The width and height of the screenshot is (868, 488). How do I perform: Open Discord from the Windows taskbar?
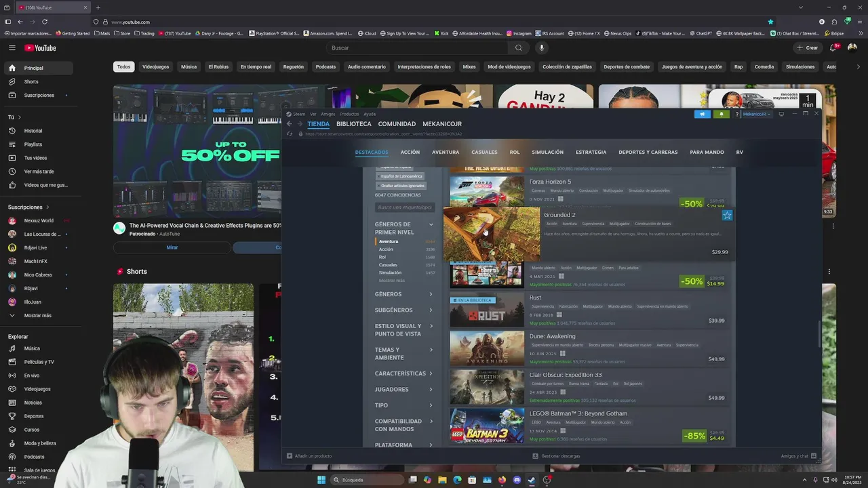[517, 480]
